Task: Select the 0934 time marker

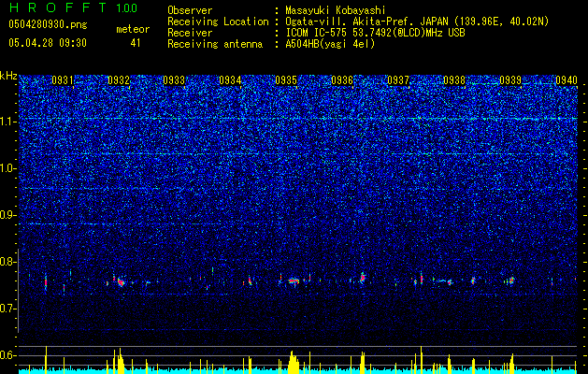Action: coord(230,80)
